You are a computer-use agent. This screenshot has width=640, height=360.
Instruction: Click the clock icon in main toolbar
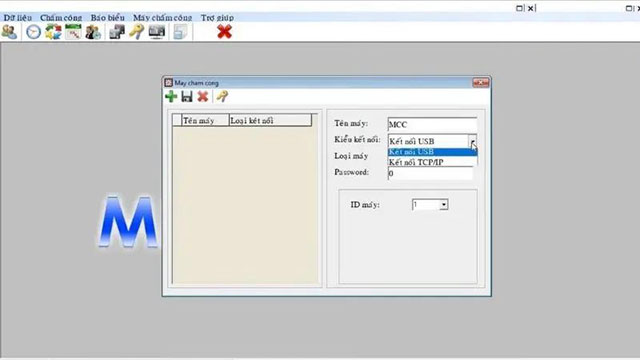point(33,32)
